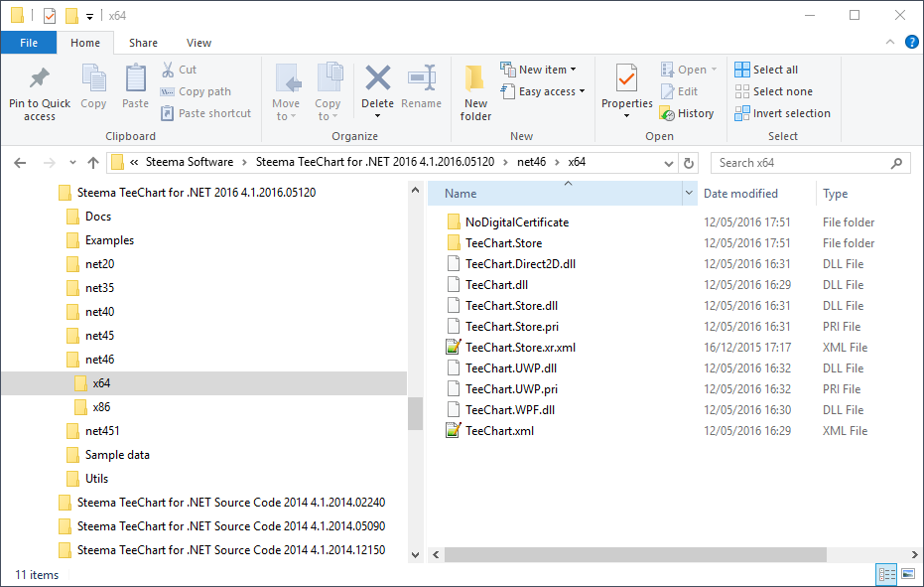The width and height of the screenshot is (924, 587).
Task: Refresh the current folder view
Action: (689, 163)
